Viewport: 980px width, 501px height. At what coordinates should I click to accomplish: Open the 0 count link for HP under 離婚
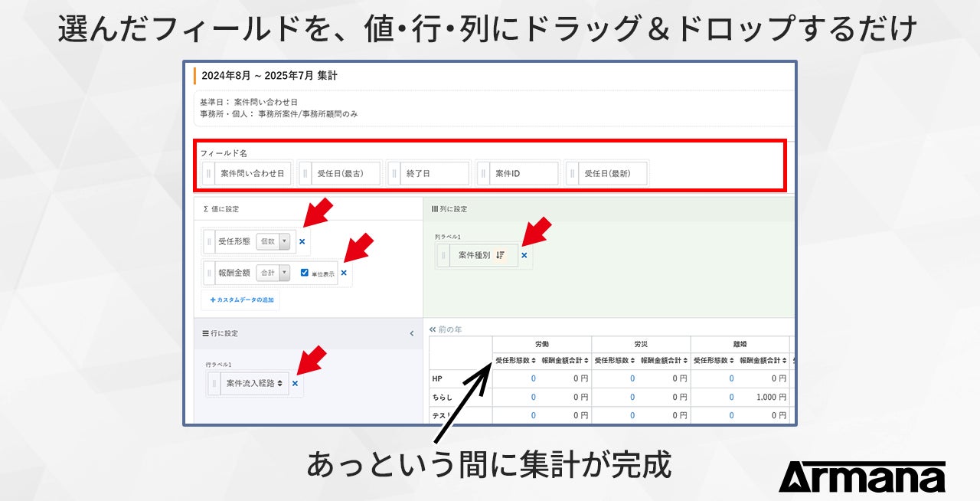(x=731, y=378)
